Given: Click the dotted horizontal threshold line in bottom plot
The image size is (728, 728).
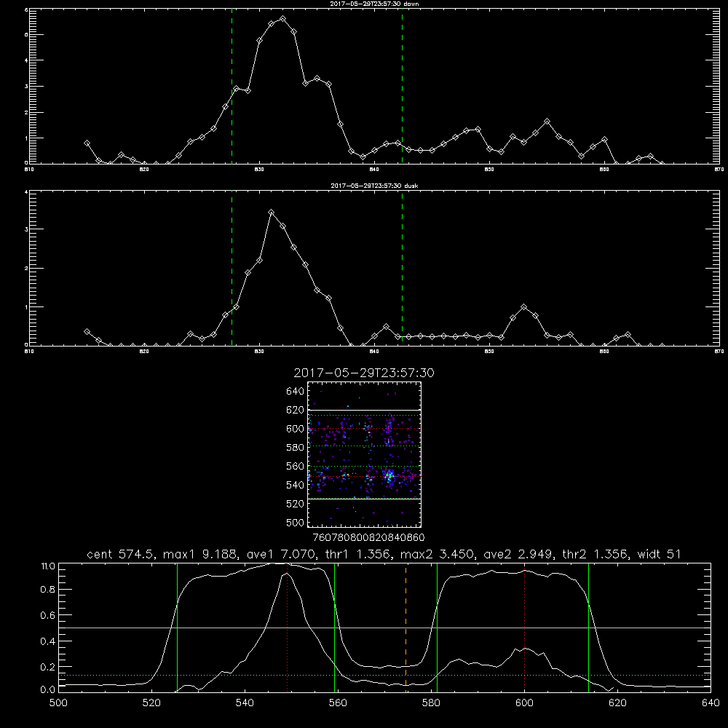Looking at the screenshot, I should (x=384, y=675).
